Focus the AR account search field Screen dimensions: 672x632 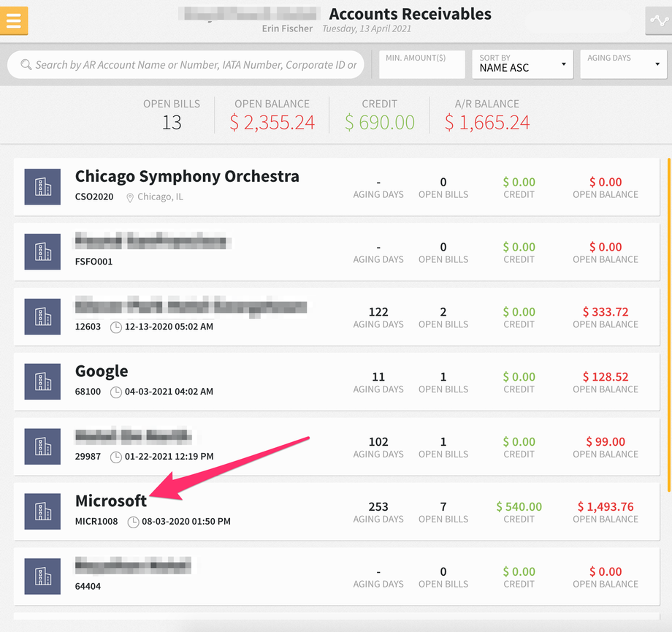coord(186,65)
